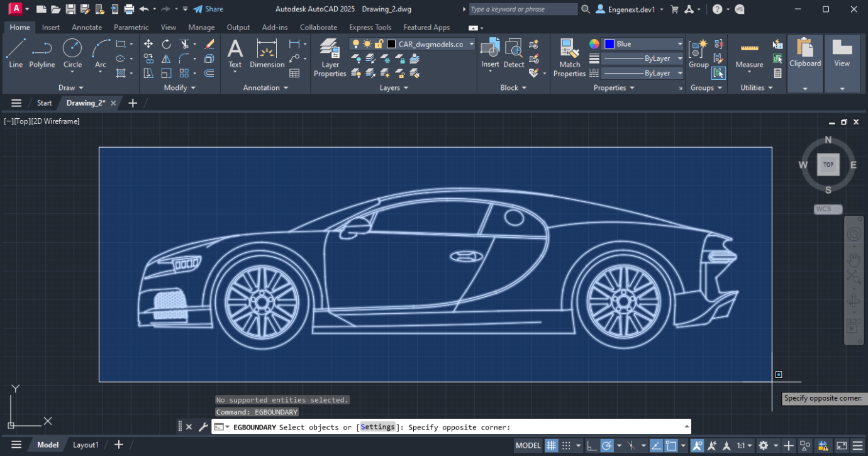Activate the Scale tool

(166, 73)
